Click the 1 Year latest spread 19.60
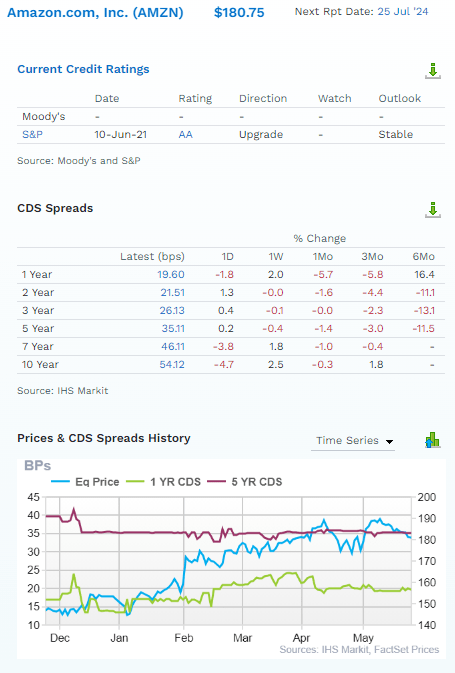 point(171,274)
